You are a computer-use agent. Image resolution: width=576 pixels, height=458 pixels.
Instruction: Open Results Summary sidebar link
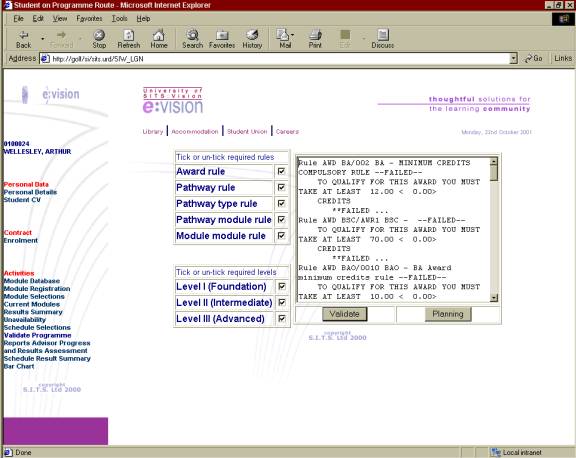tap(33, 312)
